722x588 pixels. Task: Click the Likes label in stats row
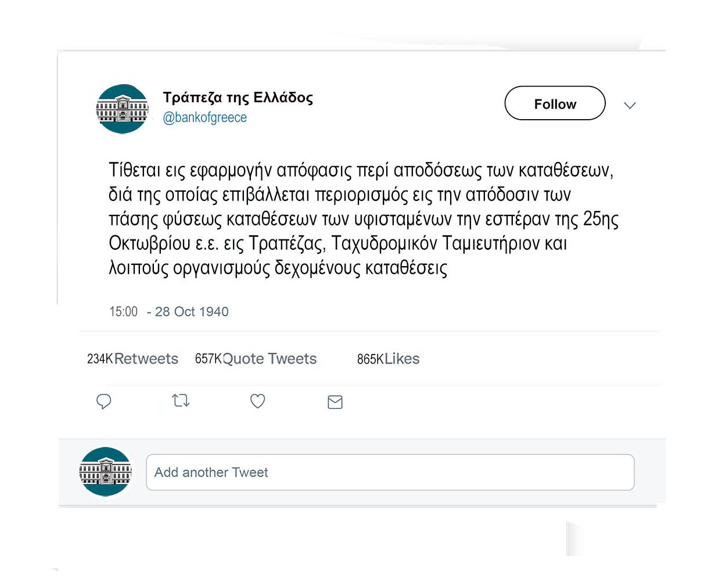pos(402,358)
